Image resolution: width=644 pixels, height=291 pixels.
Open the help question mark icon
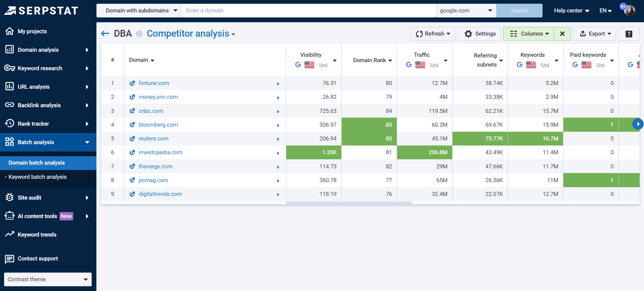click(x=629, y=34)
